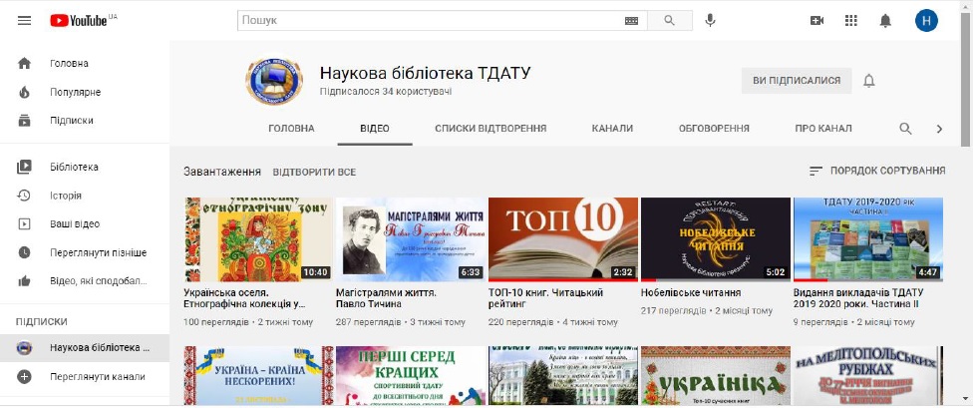This screenshot has width=980, height=408.
Task: Click the Home icon in sidebar
Action: [24, 63]
